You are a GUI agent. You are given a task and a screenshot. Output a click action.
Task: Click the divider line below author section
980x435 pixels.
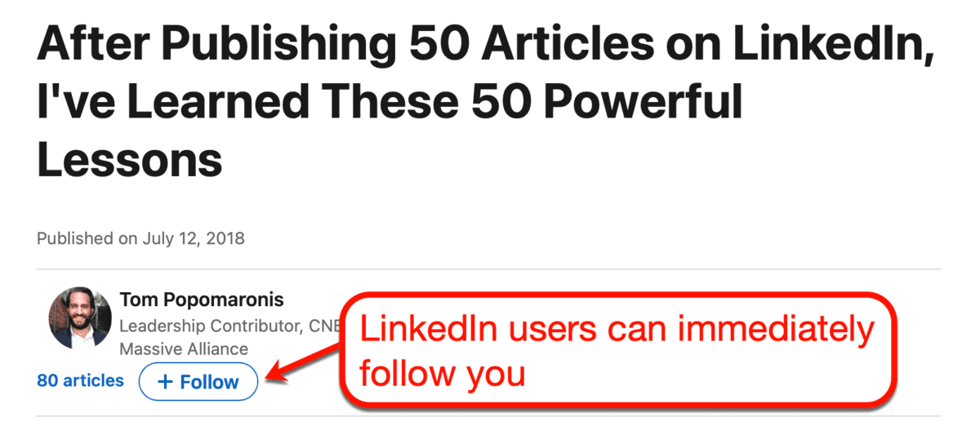[488, 416]
